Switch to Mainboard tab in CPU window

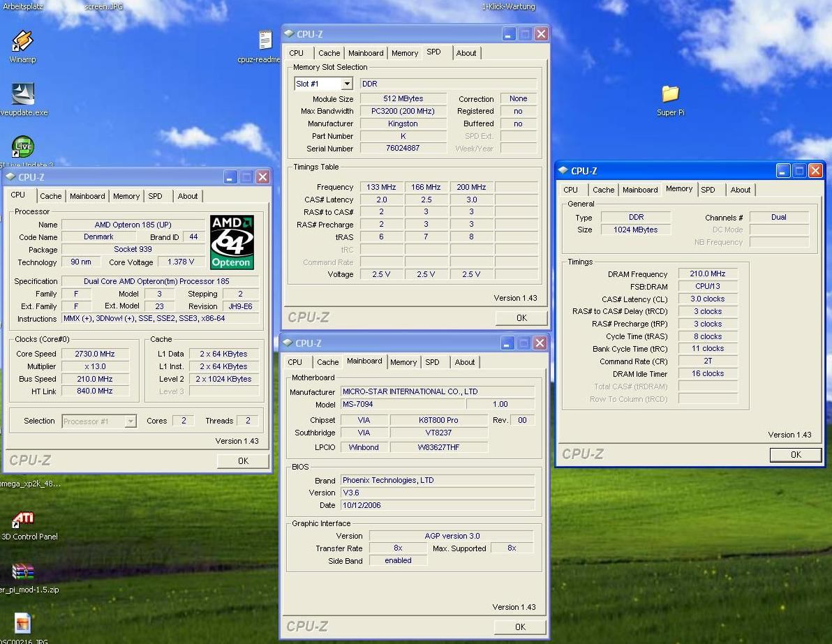click(87, 196)
